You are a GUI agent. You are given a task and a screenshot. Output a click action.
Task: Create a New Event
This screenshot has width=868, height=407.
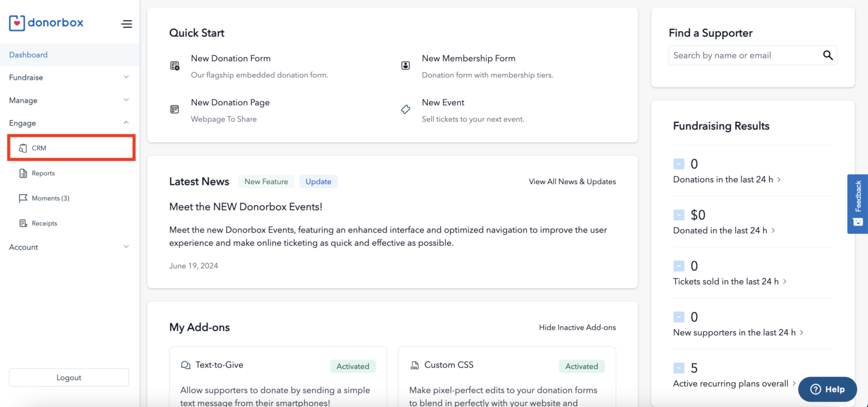[x=443, y=102]
